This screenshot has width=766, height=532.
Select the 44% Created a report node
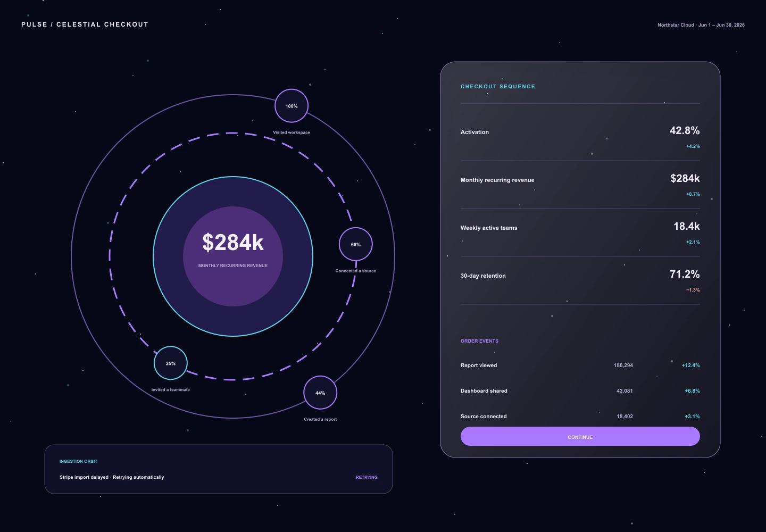click(x=320, y=393)
